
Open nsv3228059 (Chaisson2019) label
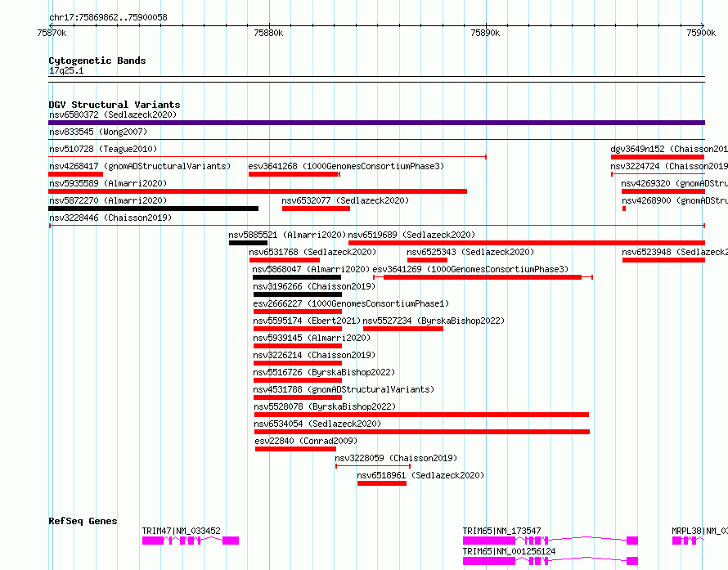396,458
